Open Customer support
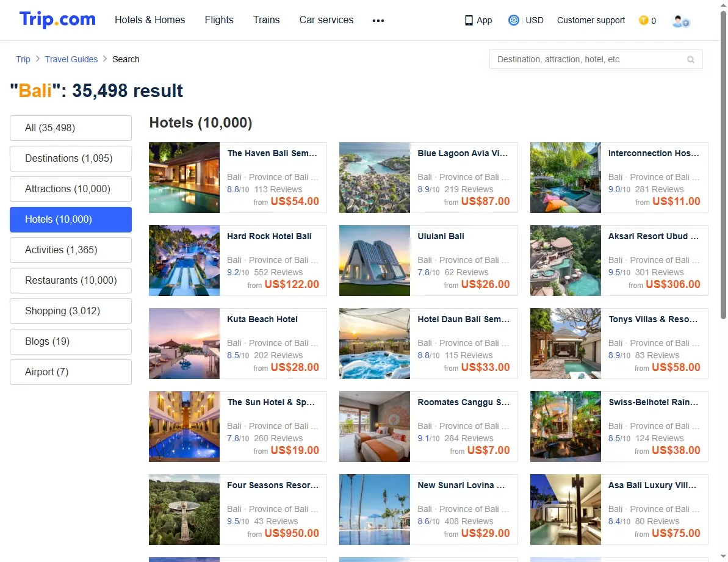Viewport: 728px width, 562px height. tap(591, 20)
